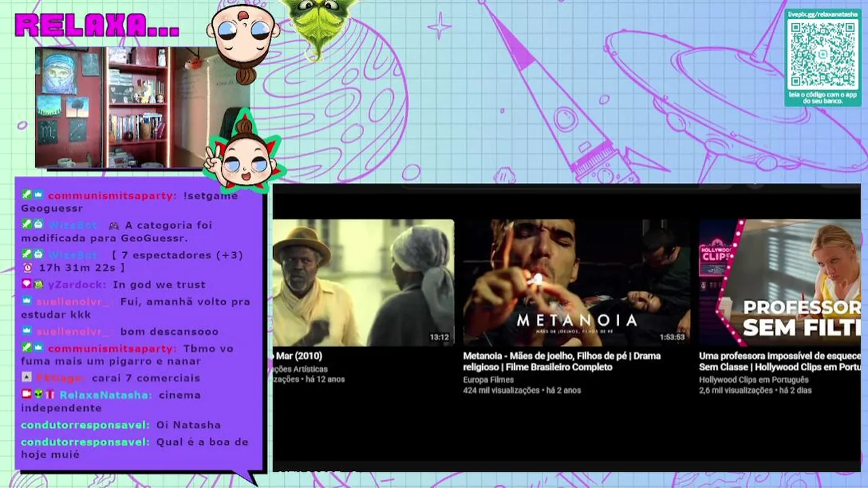The width and height of the screenshot is (868, 488).
Task: Click the peace-sign avatar sticker
Action: click(244, 155)
